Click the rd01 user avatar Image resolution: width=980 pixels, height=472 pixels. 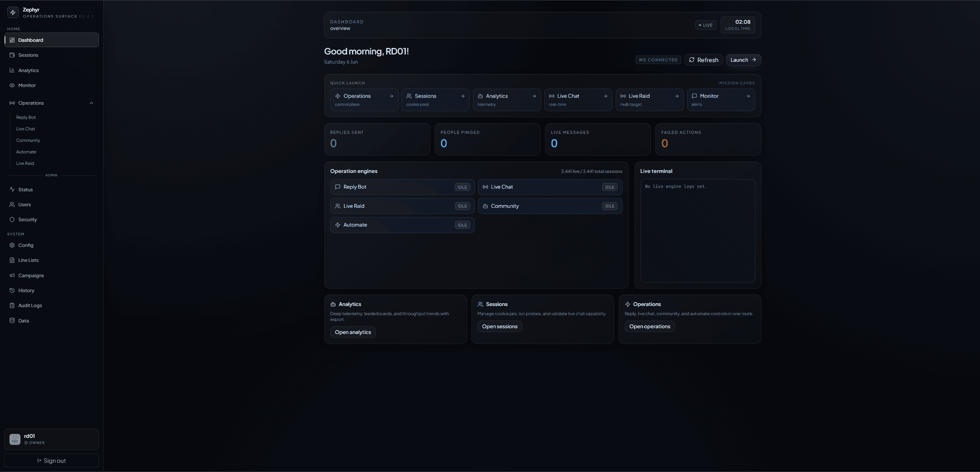(x=15, y=439)
